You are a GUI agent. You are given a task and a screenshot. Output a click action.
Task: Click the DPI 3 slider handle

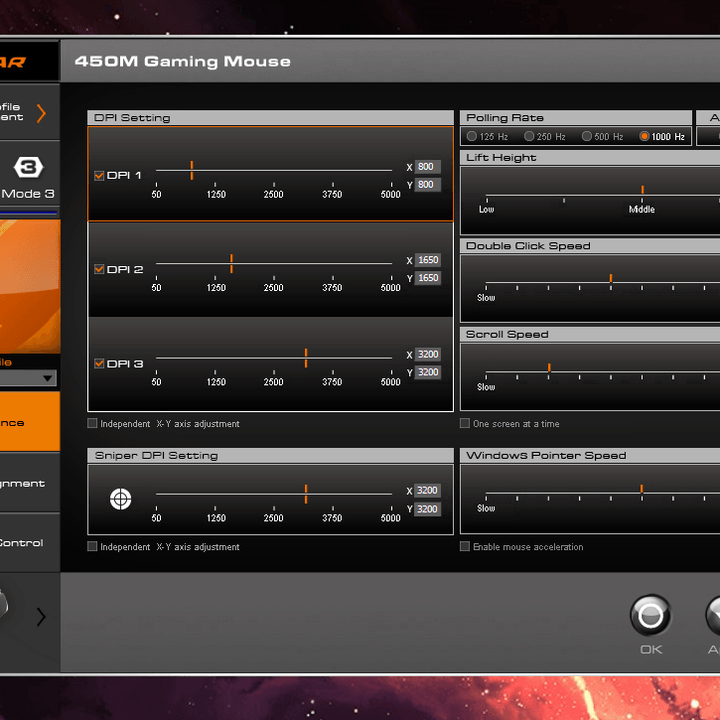pyautogui.click(x=306, y=358)
